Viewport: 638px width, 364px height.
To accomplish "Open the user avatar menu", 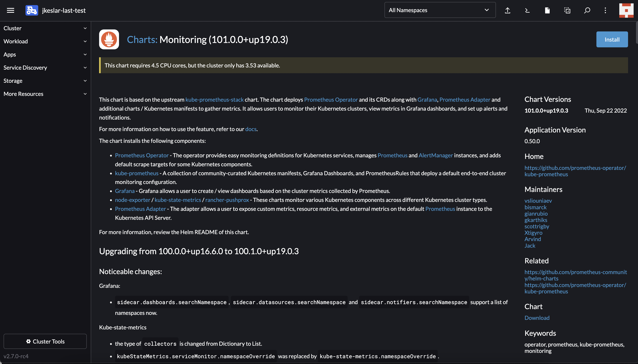I will (626, 10).
